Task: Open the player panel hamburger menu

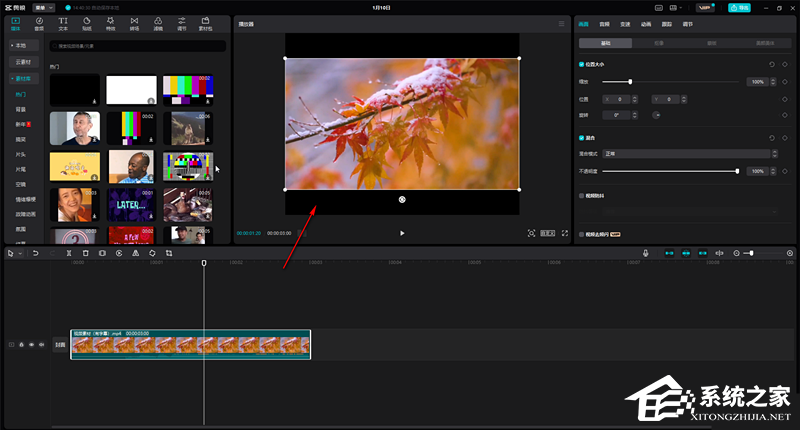Action: coord(561,24)
